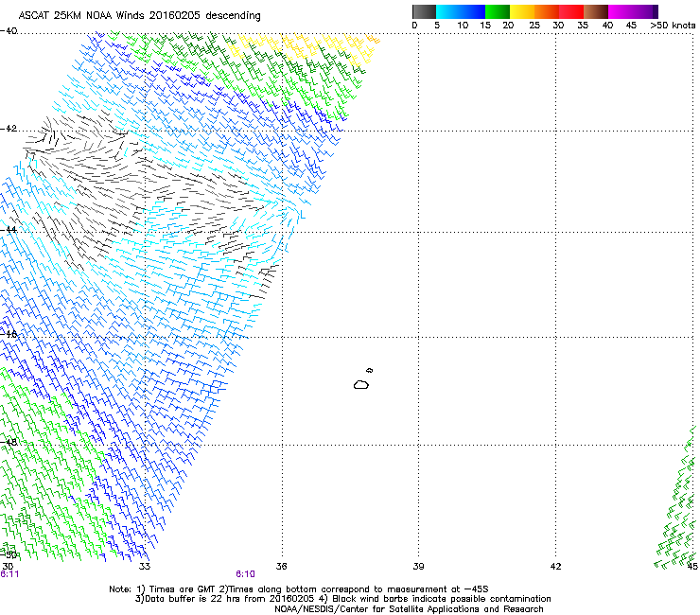Click the gray 0-5 knots color swatch
Viewport: 700px width, 615px height.
point(424,11)
